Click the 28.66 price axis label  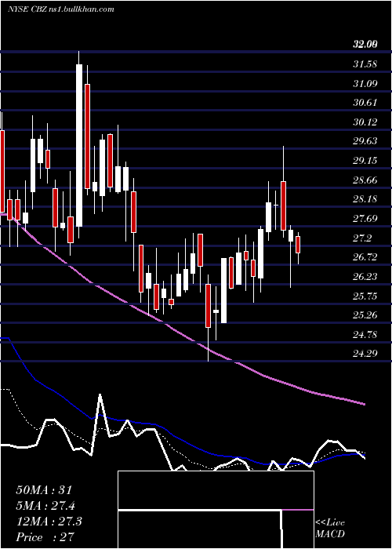pos(365,180)
